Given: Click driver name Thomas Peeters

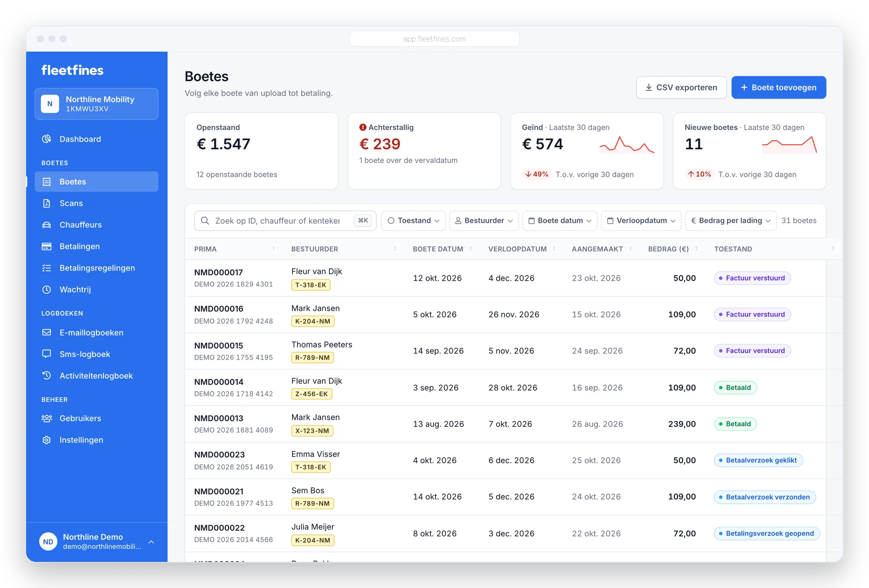Looking at the screenshot, I should coord(322,344).
